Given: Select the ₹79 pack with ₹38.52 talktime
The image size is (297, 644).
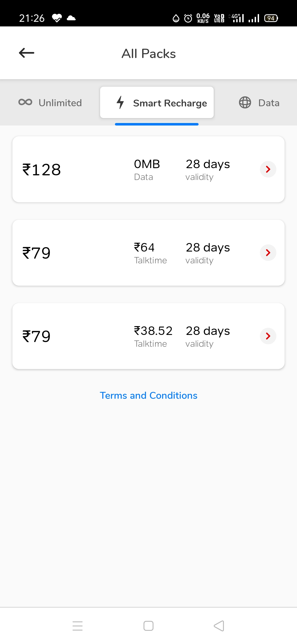Looking at the screenshot, I should coord(110,336).
